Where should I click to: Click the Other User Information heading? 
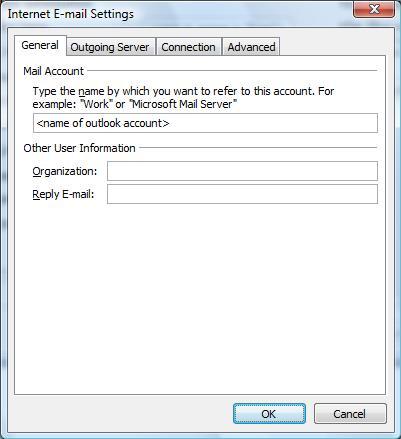79,148
